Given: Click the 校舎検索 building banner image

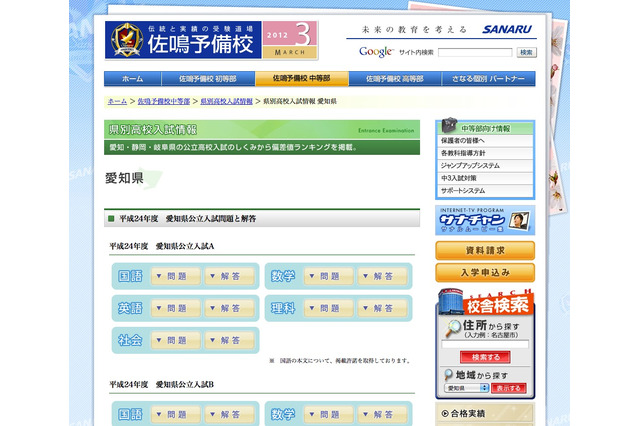Looking at the screenshot, I should coord(485,302).
